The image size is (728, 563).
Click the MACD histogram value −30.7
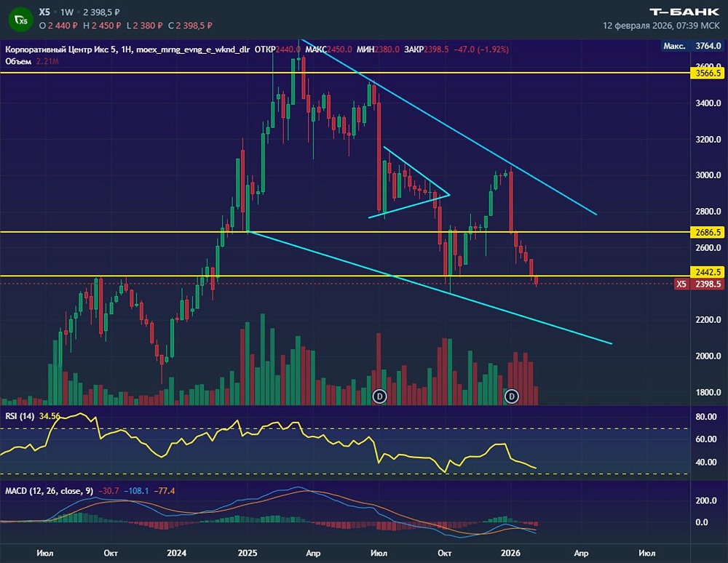(108, 491)
